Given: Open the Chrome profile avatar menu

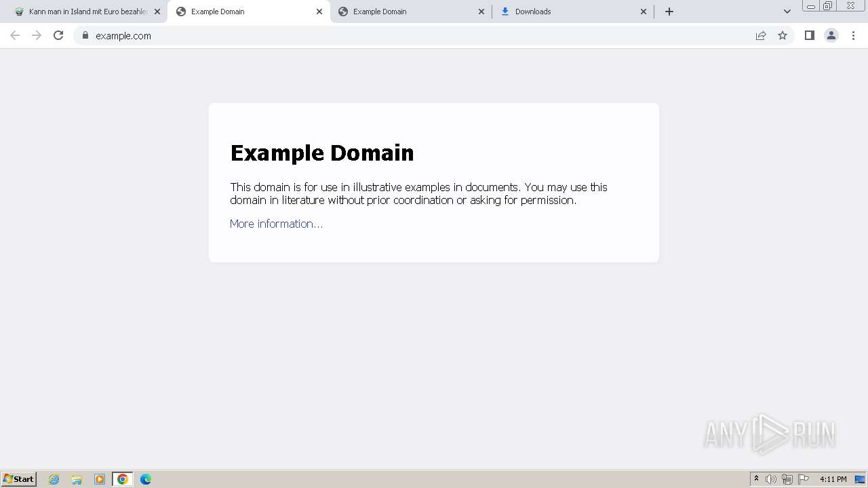Looking at the screenshot, I should [x=831, y=35].
